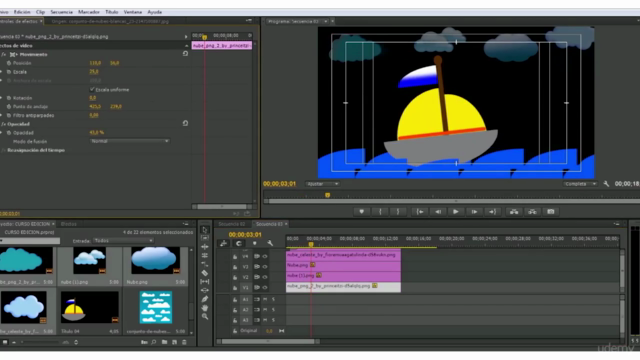This screenshot has width=640, height=360.
Task: Toggle Posición stopwatch animation
Action: 9,63
